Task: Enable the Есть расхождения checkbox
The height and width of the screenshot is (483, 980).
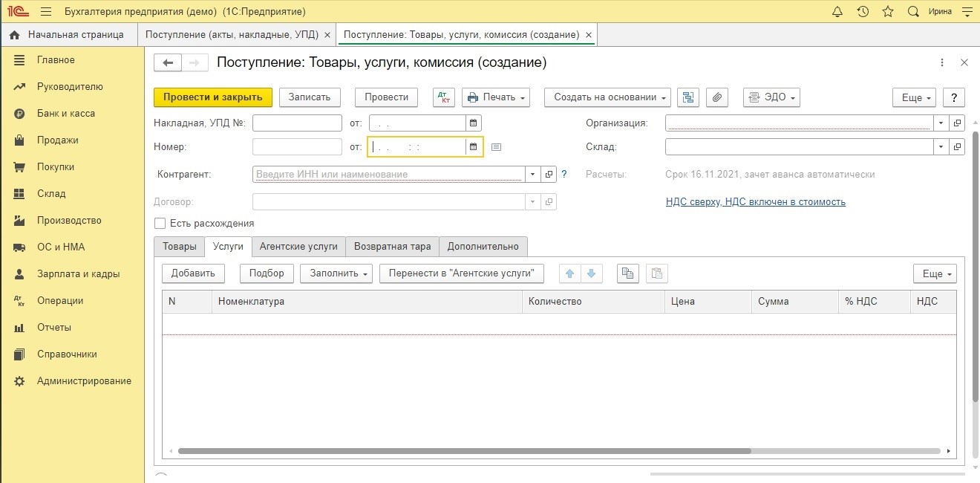Action: click(x=160, y=224)
